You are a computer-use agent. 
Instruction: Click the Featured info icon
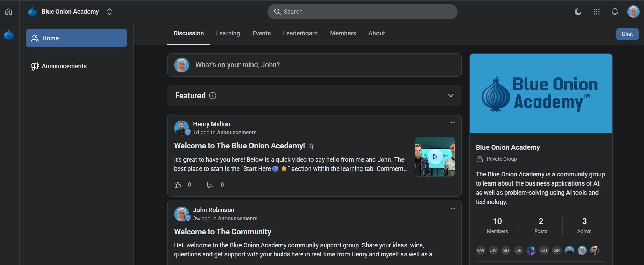pyautogui.click(x=213, y=95)
